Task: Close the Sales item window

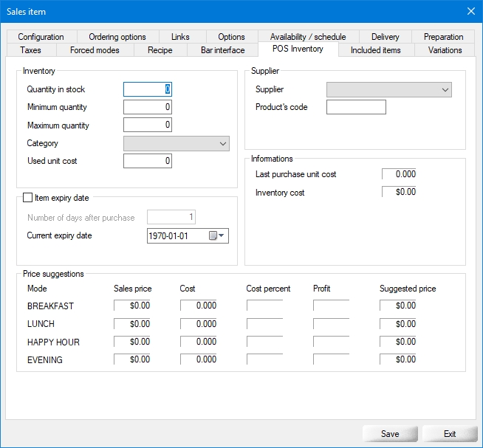Action: click(x=471, y=11)
